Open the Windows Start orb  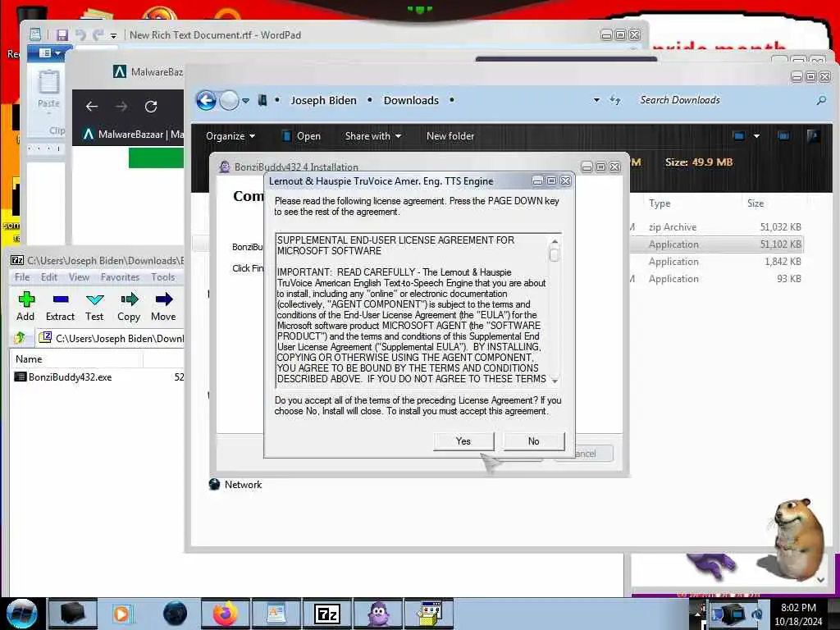(x=21, y=614)
